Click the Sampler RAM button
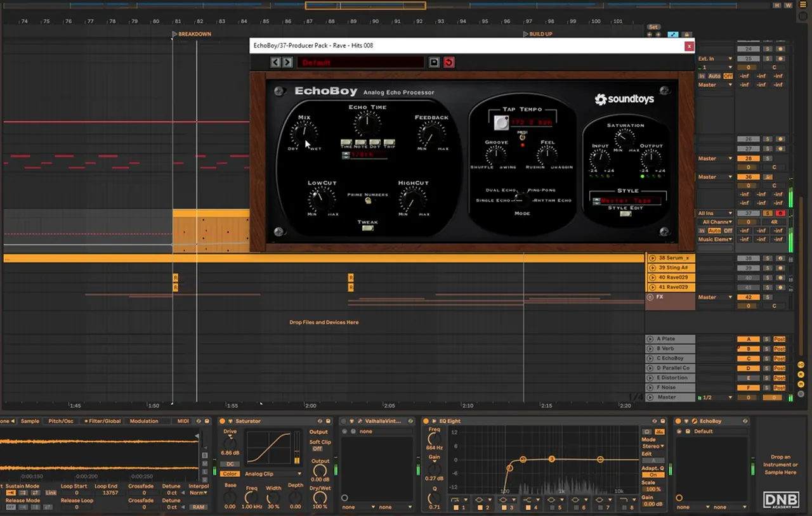 tap(199, 507)
